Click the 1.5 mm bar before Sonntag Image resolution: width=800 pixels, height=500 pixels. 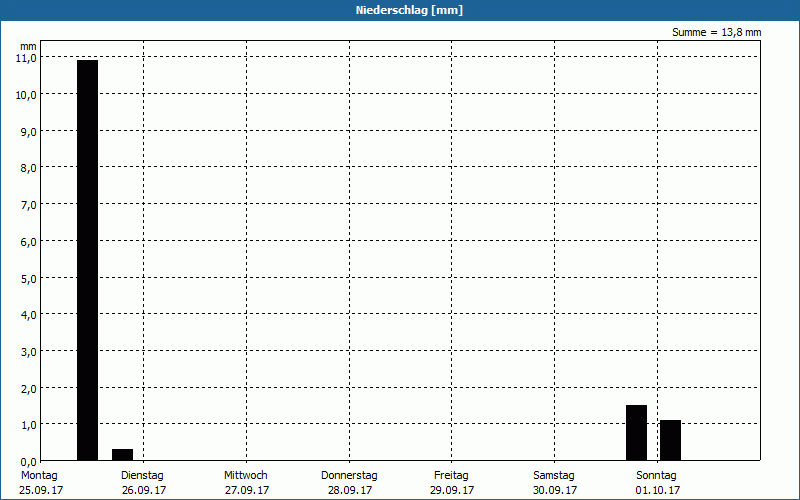pos(636,433)
